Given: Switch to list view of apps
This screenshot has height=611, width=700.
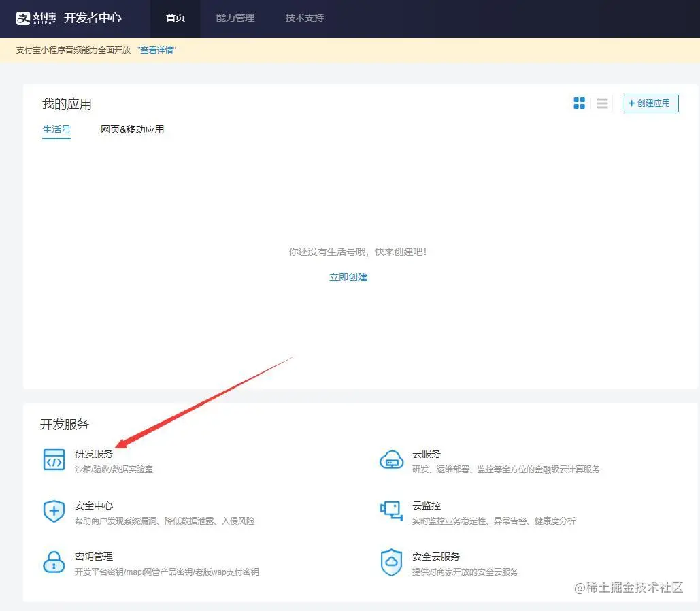Looking at the screenshot, I should [x=602, y=103].
